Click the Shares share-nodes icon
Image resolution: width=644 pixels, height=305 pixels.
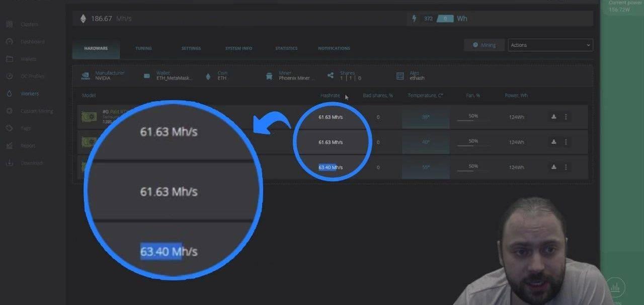[331, 75]
